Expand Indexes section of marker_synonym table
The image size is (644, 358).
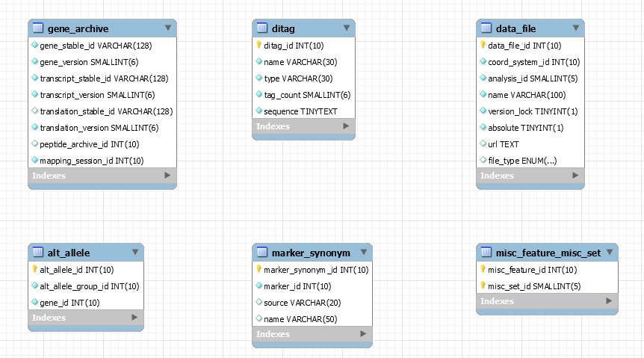click(363, 334)
